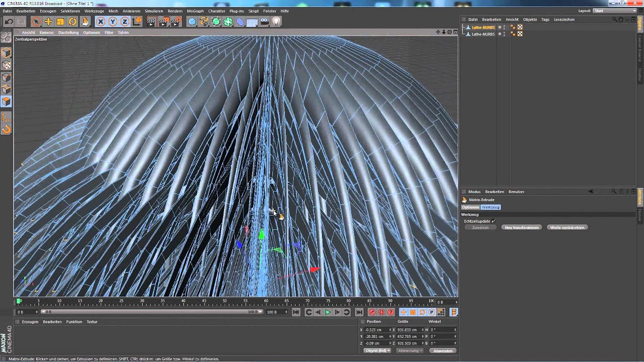Open the Kameras viewport menu
This screenshot has height=362, width=644.
pyautogui.click(x=46, y=33)
